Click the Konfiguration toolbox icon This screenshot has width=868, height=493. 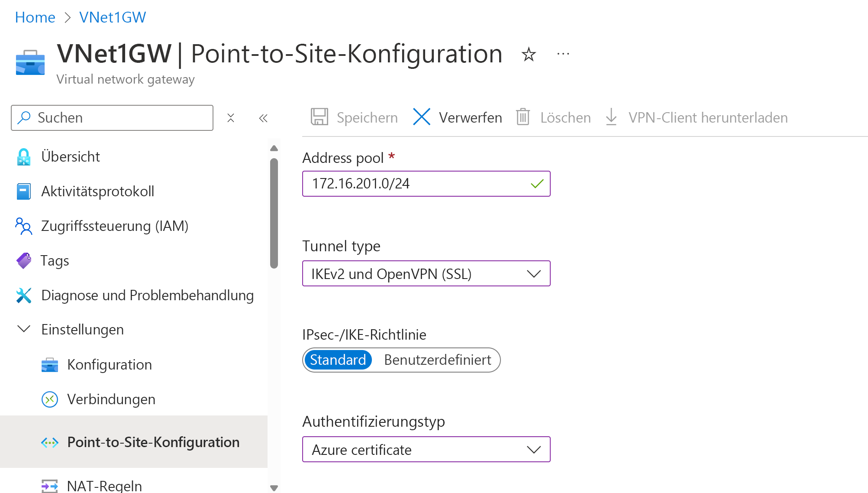[x=50, y=365]
